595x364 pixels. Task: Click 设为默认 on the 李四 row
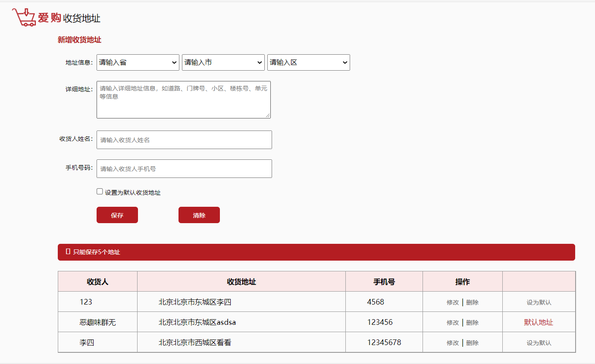pyautogui.click(x=539, y=342)
